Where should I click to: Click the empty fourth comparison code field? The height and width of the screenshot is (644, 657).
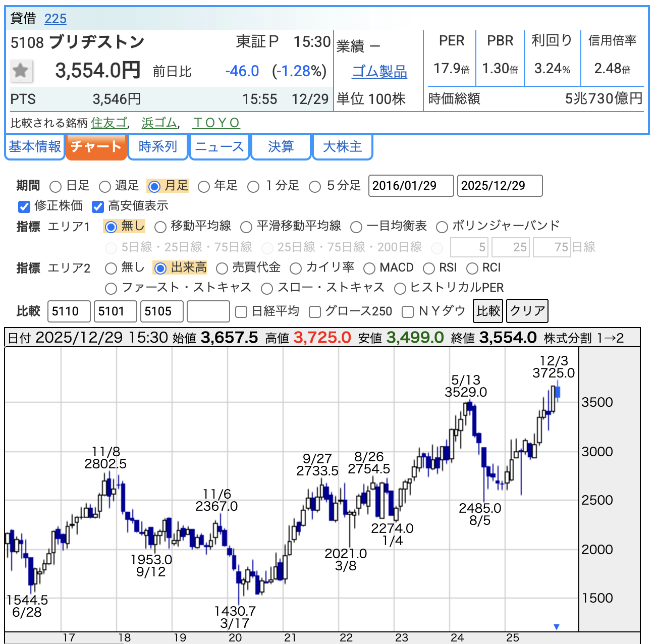pos(208,311)
